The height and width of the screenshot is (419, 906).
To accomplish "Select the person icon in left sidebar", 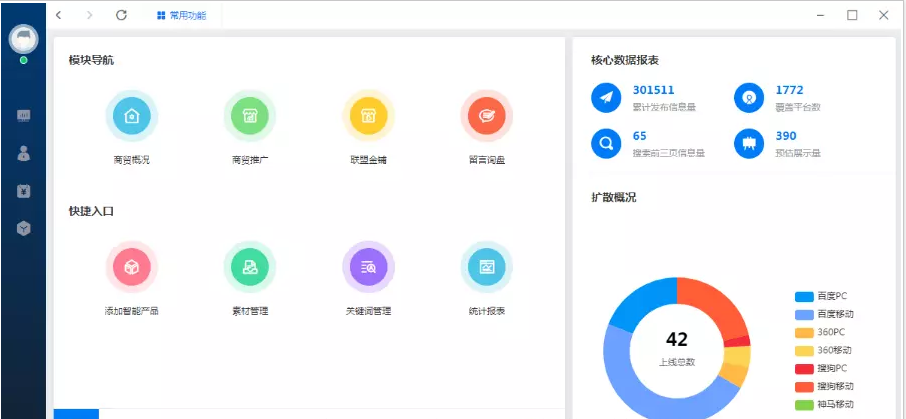I will pyautogui.click(x=23, y=153).
